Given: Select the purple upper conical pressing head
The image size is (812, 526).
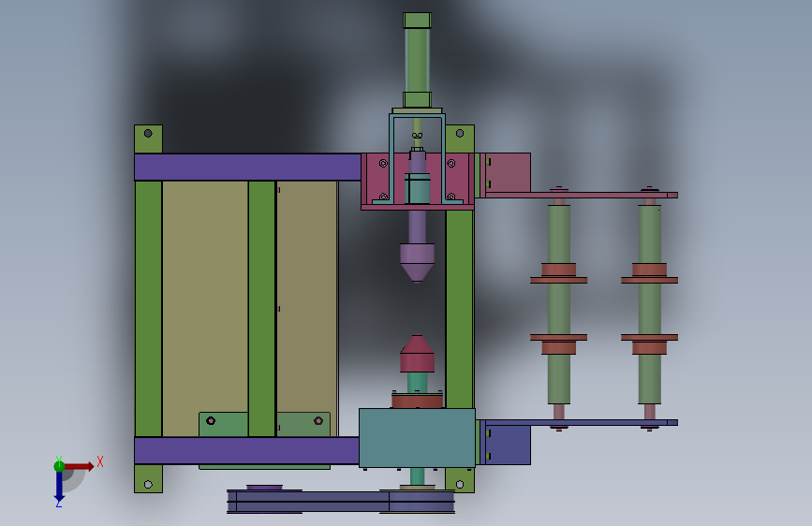Looking at the screenshot, I should [x=417, y=263].
